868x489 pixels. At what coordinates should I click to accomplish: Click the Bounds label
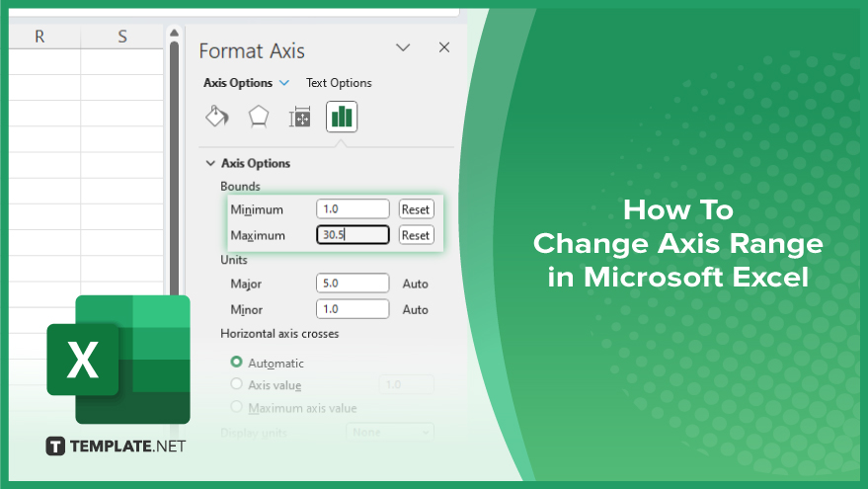pos(240,186)
